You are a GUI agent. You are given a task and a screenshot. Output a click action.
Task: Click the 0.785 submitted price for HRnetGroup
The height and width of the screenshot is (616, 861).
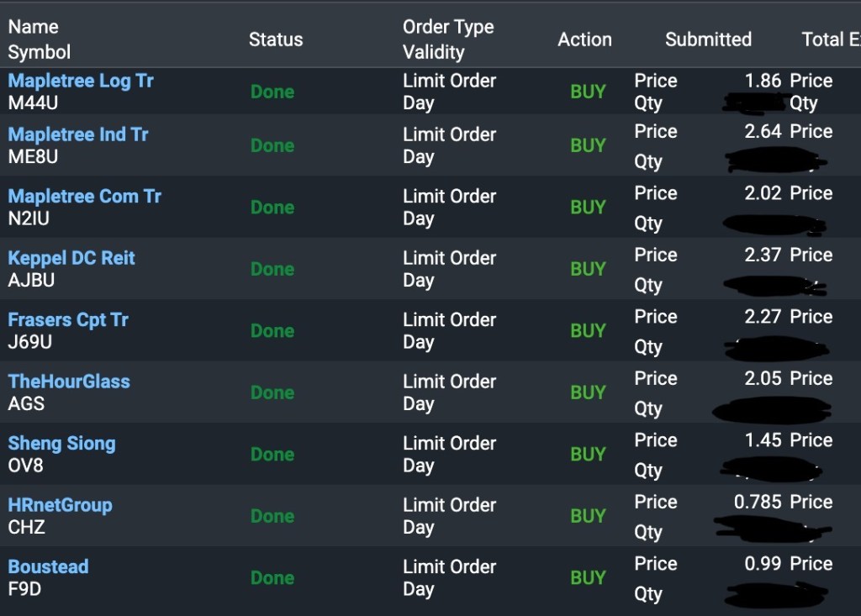point(758,503)
